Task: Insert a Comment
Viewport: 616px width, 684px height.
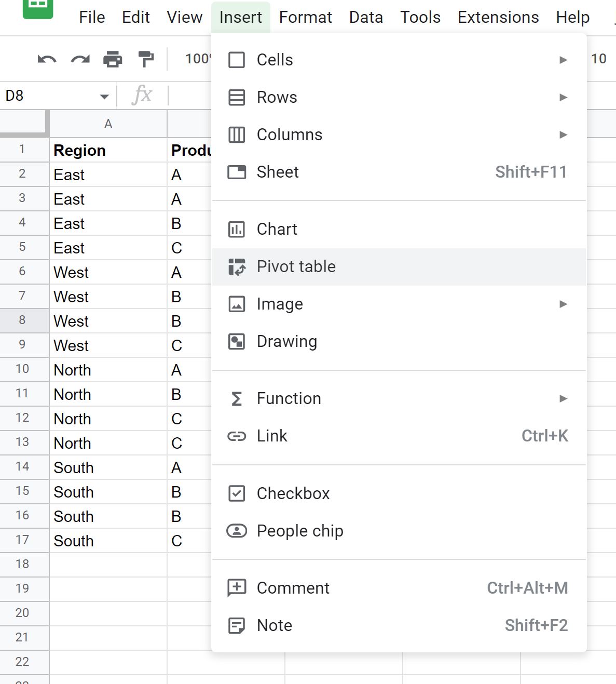Action: 292,587
